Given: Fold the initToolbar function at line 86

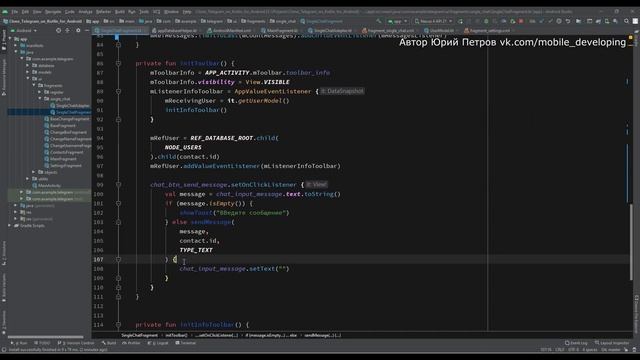Looking at the screenshot, I should [118, 63].
